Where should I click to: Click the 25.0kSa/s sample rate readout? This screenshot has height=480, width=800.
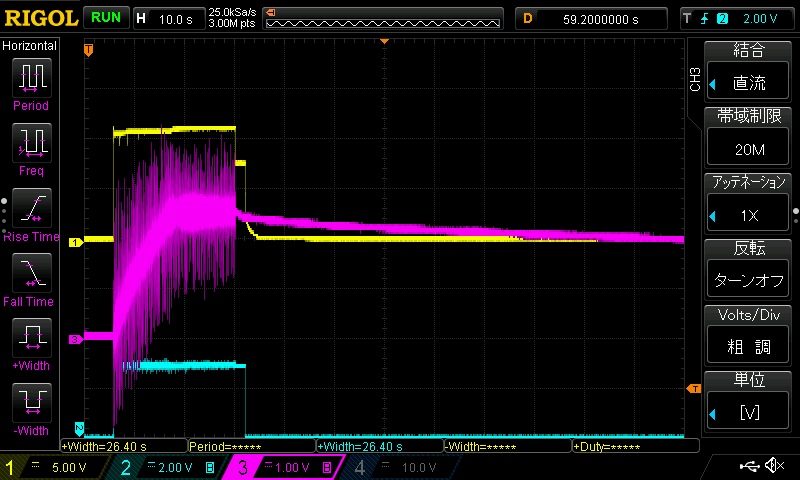232,12
